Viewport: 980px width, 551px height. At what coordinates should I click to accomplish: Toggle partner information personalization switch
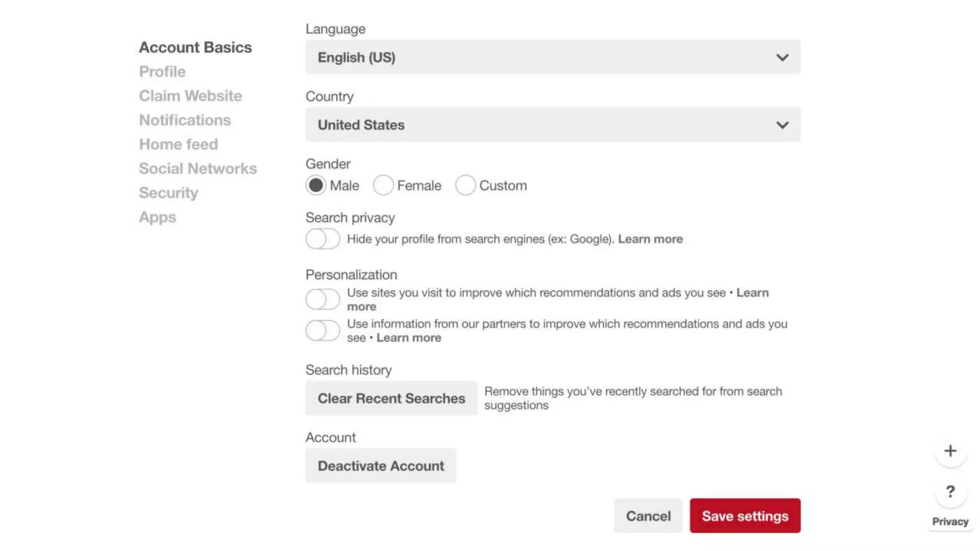(x=323, y=331)
